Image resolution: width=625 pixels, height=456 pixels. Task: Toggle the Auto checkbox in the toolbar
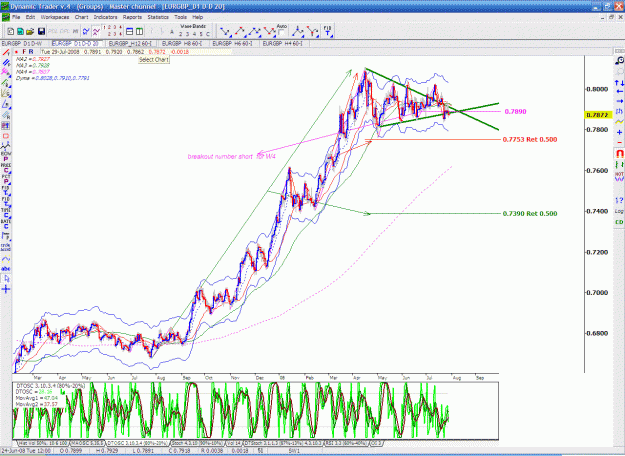[282, 33]
